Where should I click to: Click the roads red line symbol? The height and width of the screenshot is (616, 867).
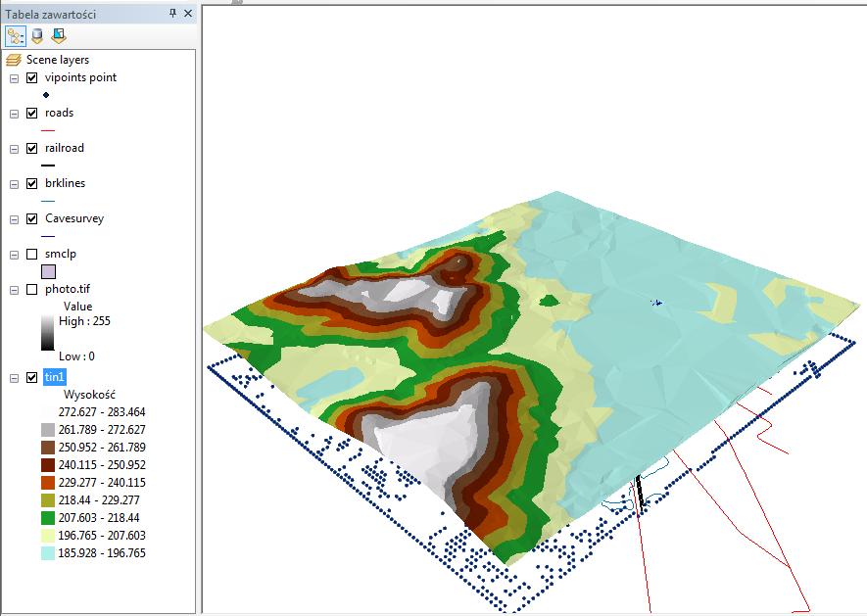pyautogui.click(x=48, y=130)
